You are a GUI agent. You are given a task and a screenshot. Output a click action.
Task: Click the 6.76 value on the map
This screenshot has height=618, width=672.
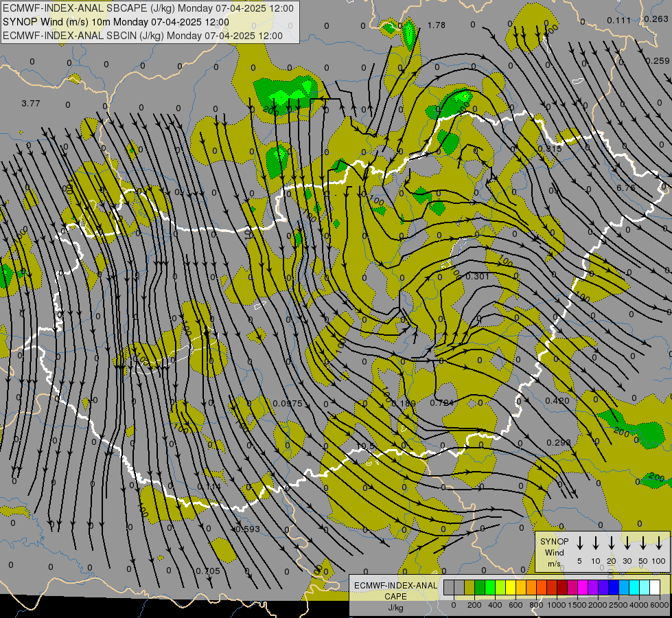coord(626,188)
